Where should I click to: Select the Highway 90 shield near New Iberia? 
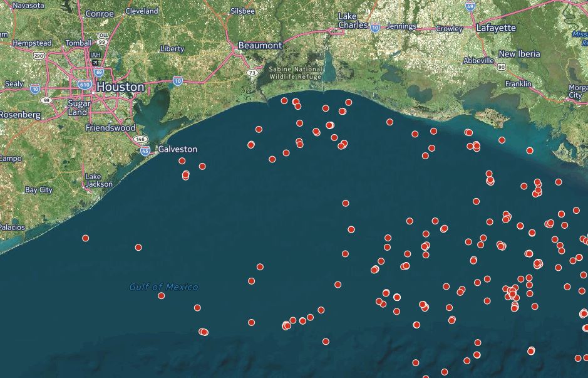tap(502, 66)
